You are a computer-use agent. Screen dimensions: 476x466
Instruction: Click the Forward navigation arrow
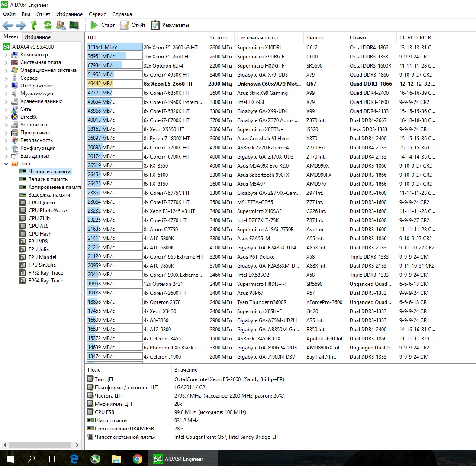(21, 25)
